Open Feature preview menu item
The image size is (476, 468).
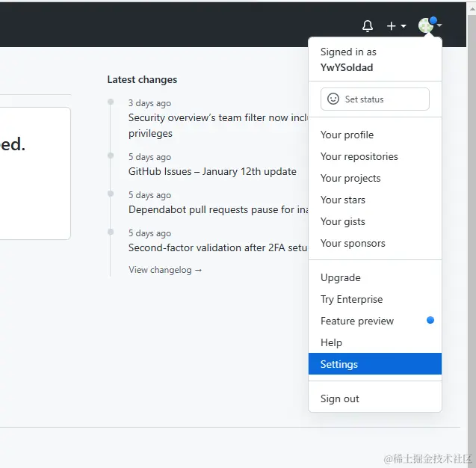pyautogui.click(x=375, y=321)
